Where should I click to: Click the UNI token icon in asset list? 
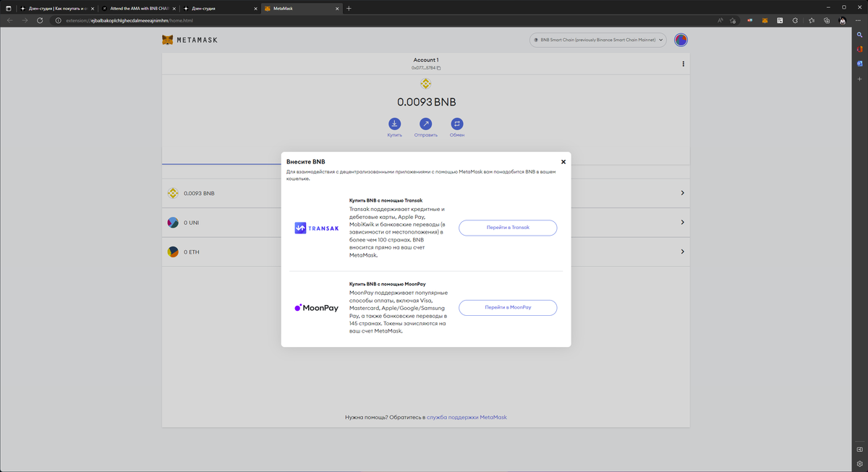pos(173,223)
